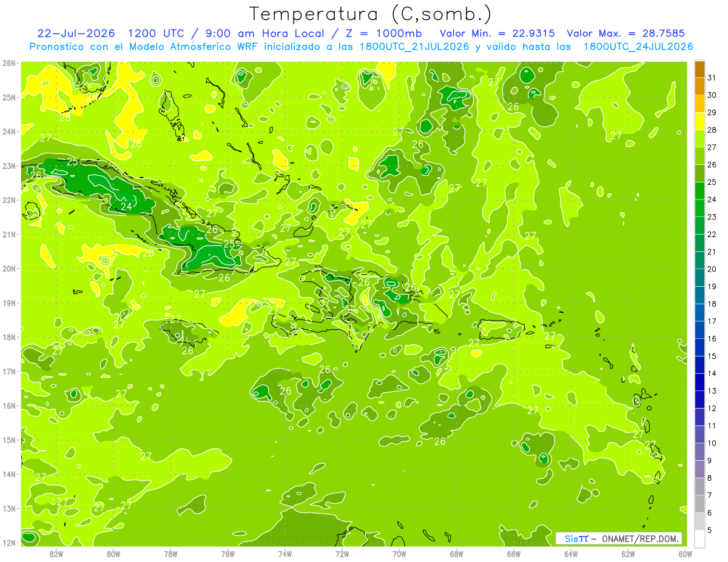This screenshot has width=728, height=562.
Task: Pick the dark orange swatch above 31
Action: (x=699, y=69)
